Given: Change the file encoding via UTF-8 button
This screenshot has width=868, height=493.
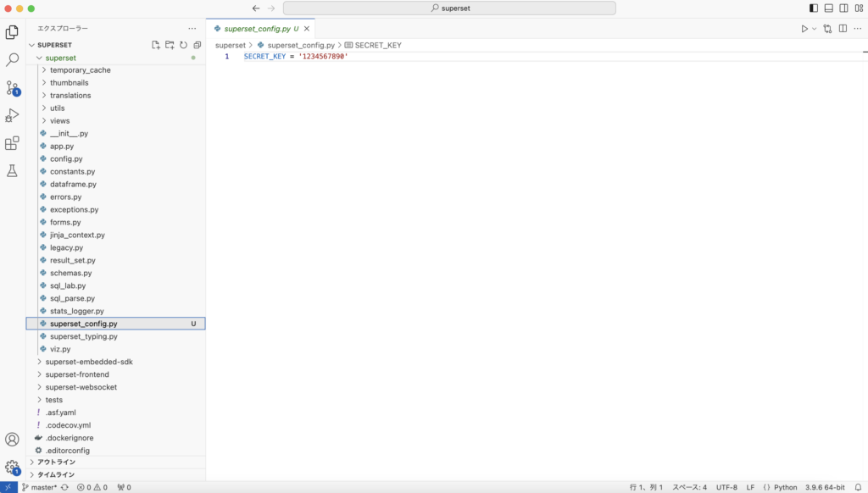Looking at the screenshot, I should [727, 487].
